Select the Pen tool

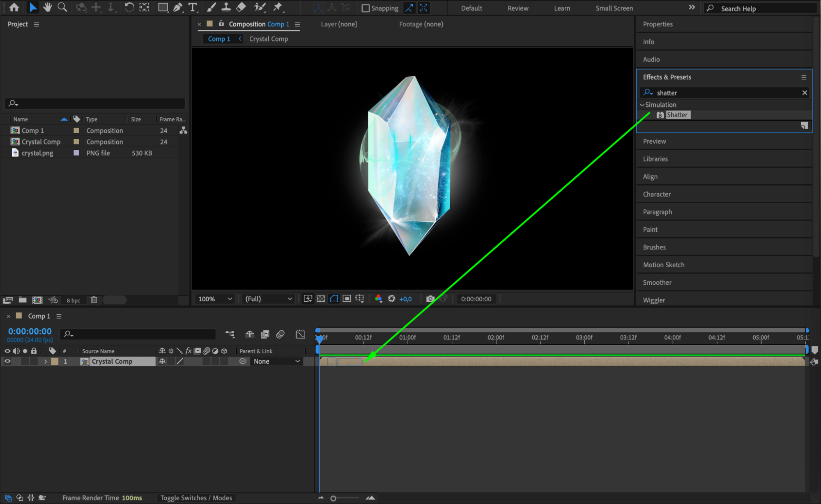[178, 7]
